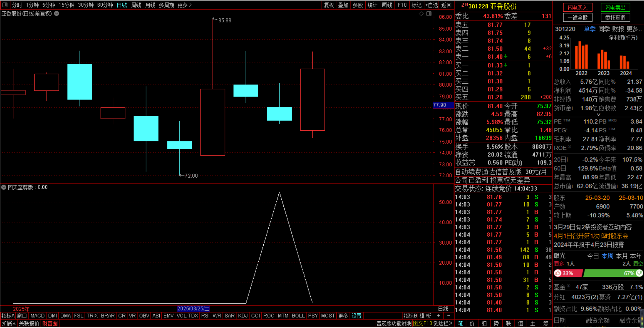
Task: Select 单季 financial view
Action: pos(590,29)
